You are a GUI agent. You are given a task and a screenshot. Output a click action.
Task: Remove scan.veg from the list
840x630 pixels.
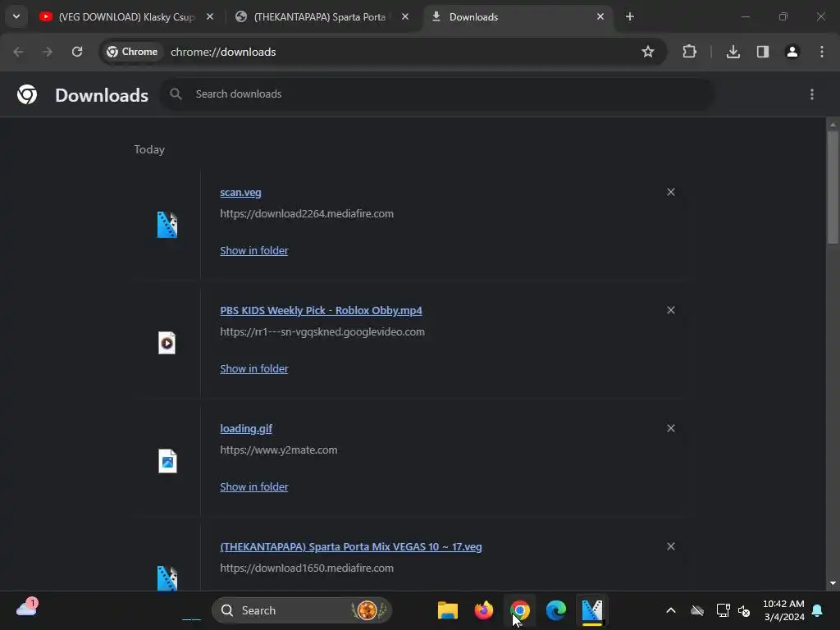pyautogui.click(x=671, y=192)
